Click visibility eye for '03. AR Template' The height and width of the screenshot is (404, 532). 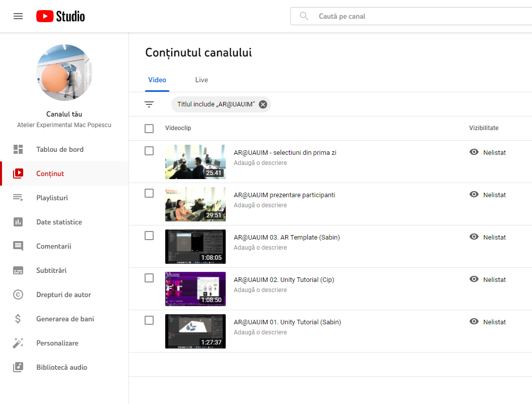tap(474, 237)
